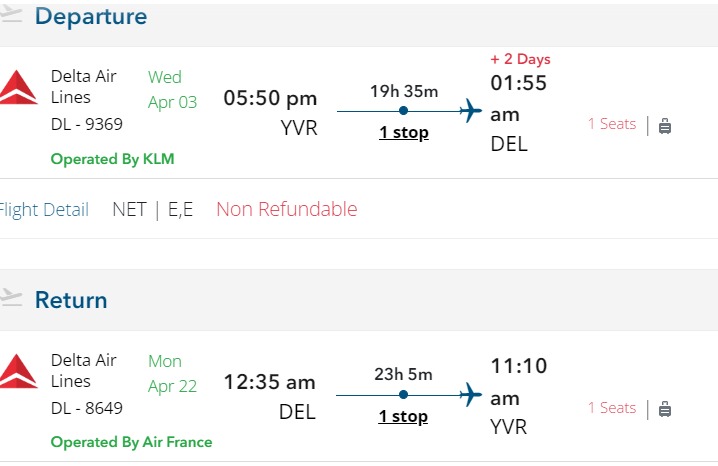
Task: Click the airplane icon on the DEL to YVR route
Action: pos(471,395)
